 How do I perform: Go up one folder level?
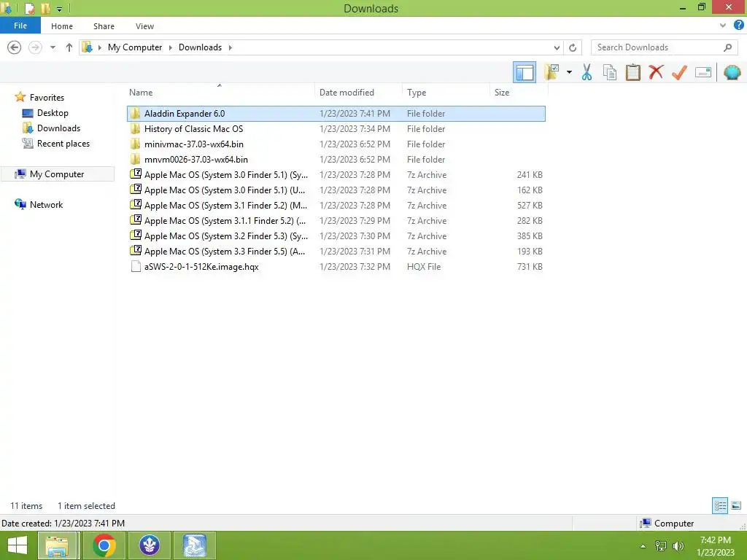point(69,47)
